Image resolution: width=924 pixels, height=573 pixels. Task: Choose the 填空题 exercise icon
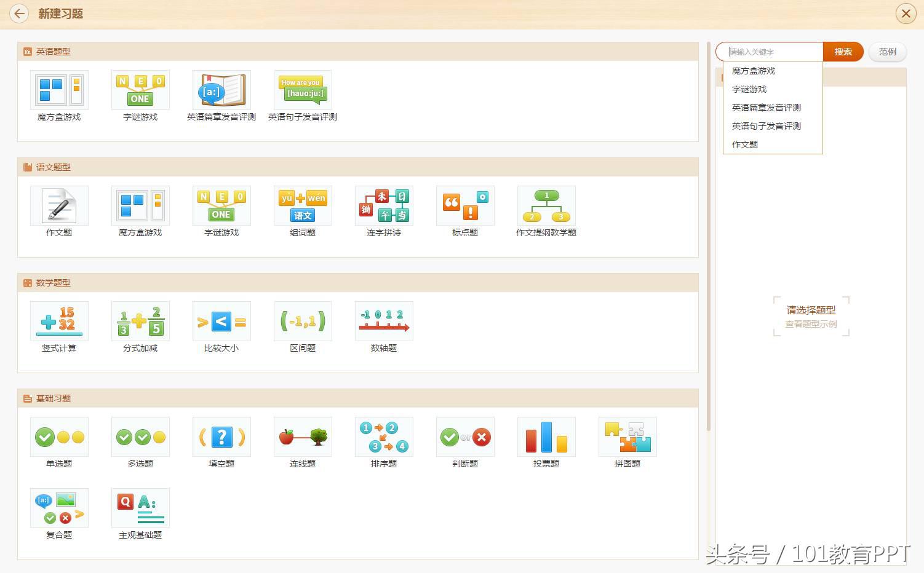[221, 437]
